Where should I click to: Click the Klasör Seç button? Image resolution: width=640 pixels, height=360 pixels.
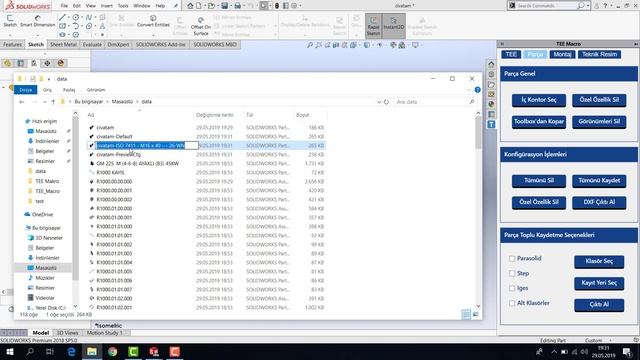click(599, 262)
